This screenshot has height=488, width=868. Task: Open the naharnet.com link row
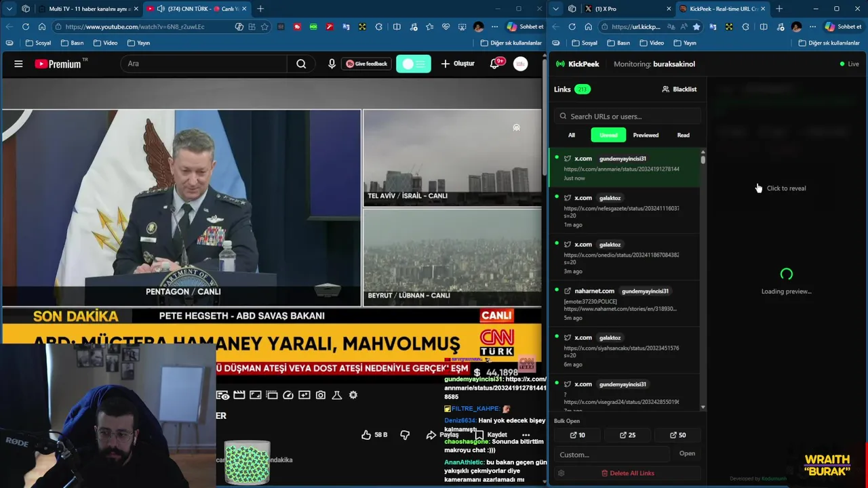[x=625, y=304]
